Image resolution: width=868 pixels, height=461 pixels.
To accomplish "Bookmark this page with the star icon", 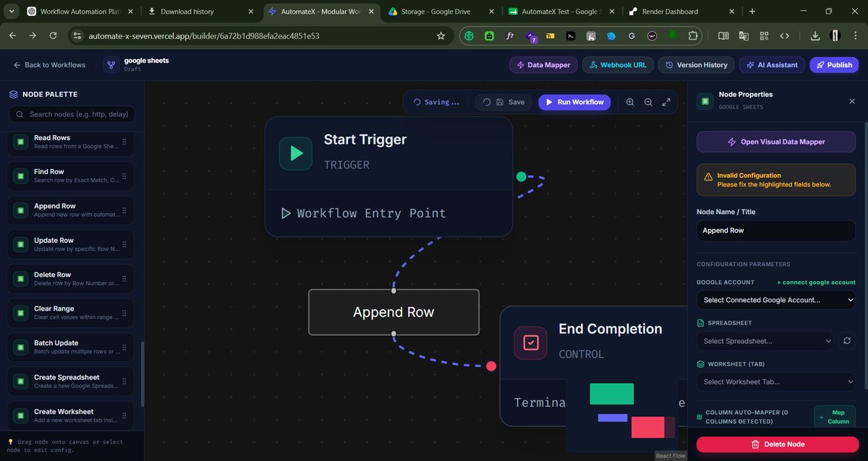I will coord(441,35).
